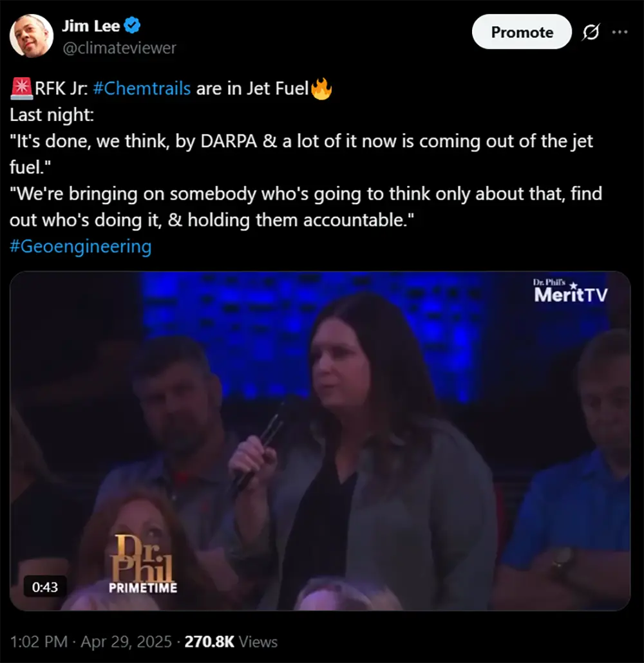Click the microphone held in the video
The image size is (644, 663).
click(258, 449)
